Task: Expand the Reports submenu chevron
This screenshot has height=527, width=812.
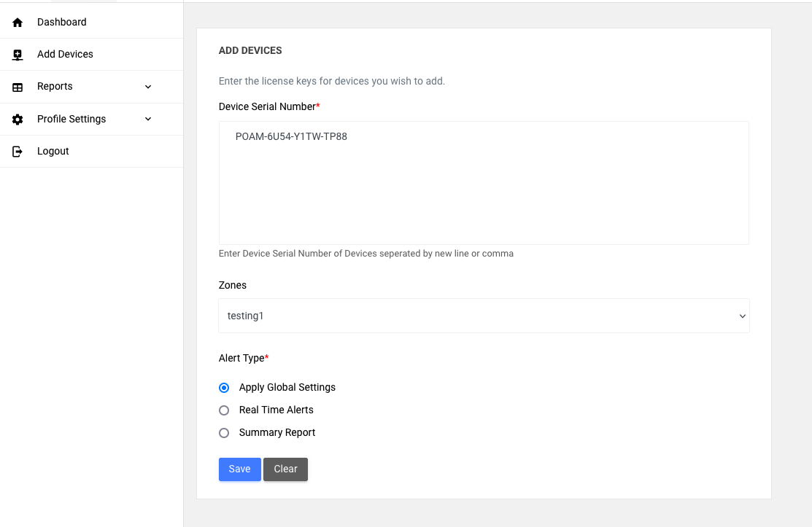Action: (148, 87)
